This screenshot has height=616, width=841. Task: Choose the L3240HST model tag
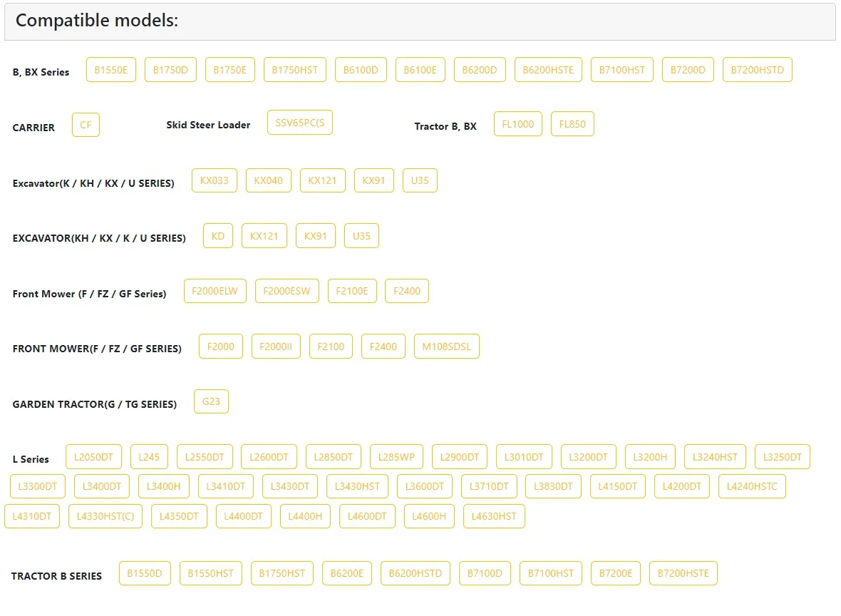tap(715, 457)
